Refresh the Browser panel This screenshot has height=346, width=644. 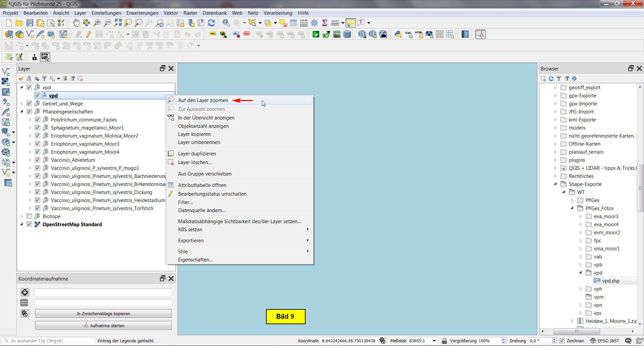551,79
